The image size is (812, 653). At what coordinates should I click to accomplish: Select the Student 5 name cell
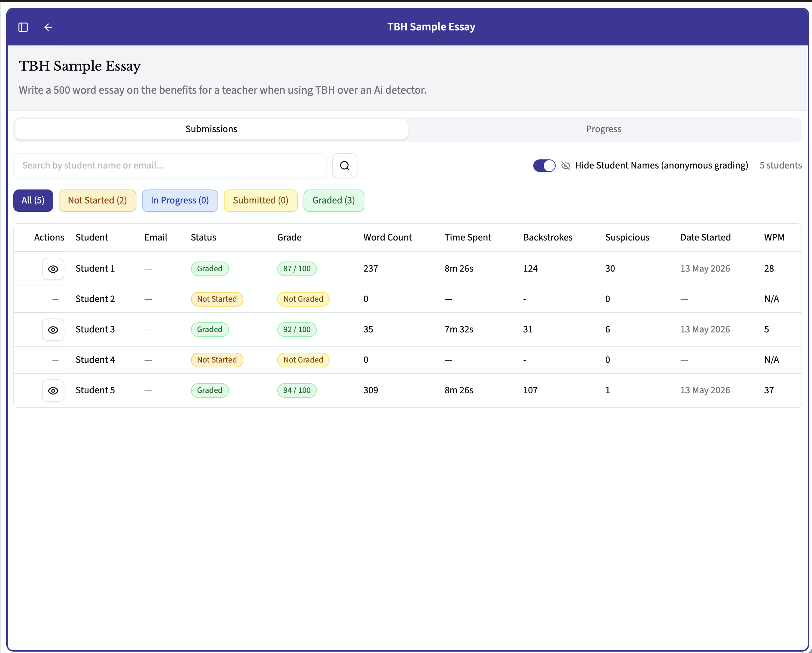point(95,390)
